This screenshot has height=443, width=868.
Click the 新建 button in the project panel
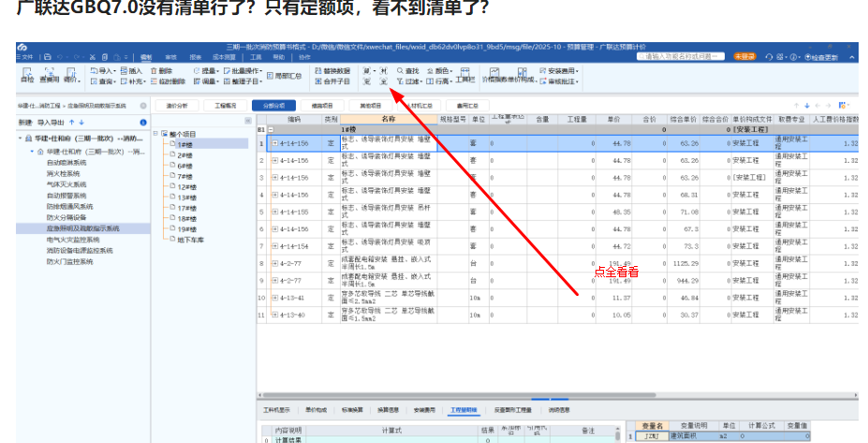coord(25,123)
